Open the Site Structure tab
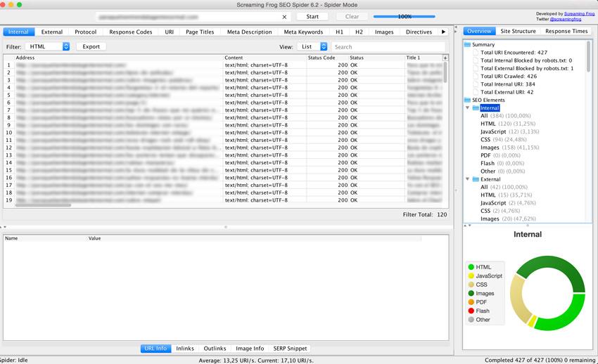The image size is (598, 364). 518,31
